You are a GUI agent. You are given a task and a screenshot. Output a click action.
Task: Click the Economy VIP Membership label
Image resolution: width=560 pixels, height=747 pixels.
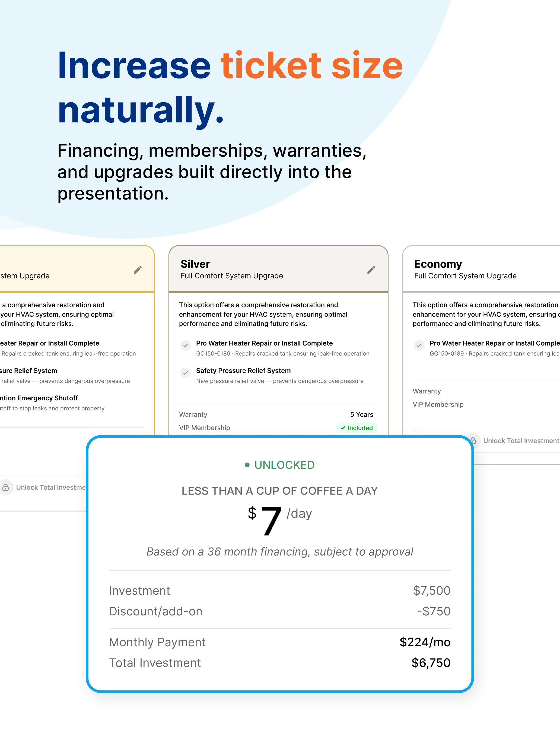pyautogui.click(x=438, y=404)
